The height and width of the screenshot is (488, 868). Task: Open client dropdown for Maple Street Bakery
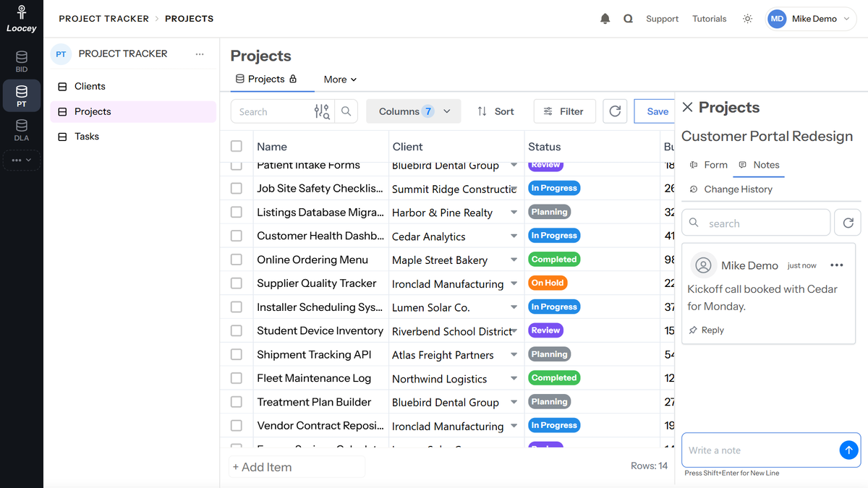tap(514, 260)
